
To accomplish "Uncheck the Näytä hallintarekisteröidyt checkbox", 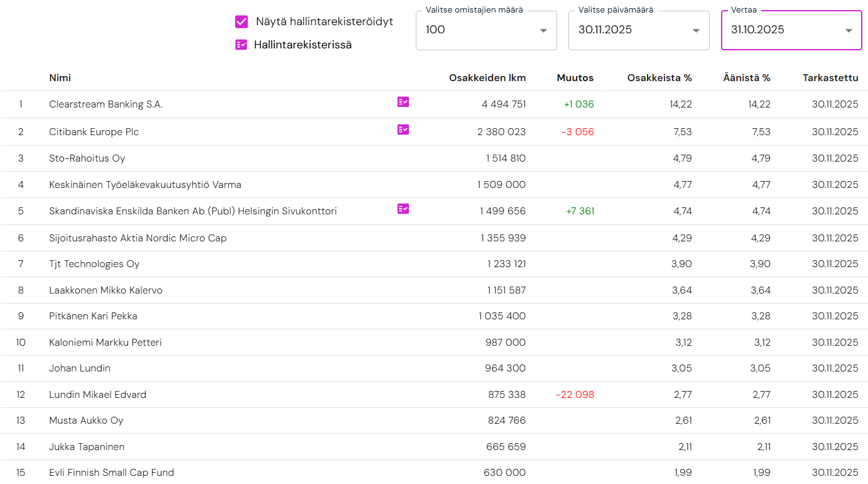I will pyautogui.click(x=241, y=22).
